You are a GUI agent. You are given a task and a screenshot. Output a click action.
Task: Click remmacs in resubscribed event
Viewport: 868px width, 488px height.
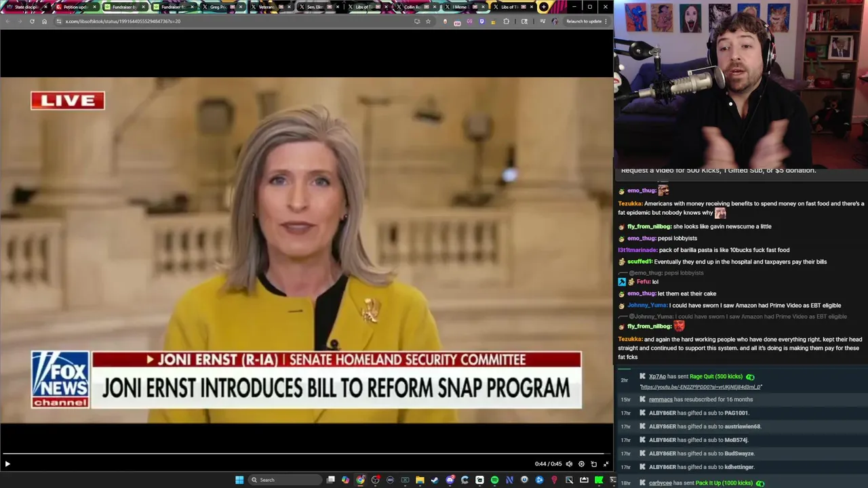[x=660, y=400]
